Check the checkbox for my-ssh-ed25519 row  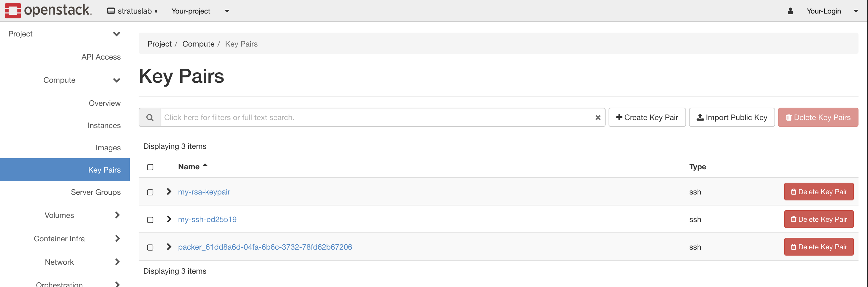pyautogui.click(x=150, y=219)
